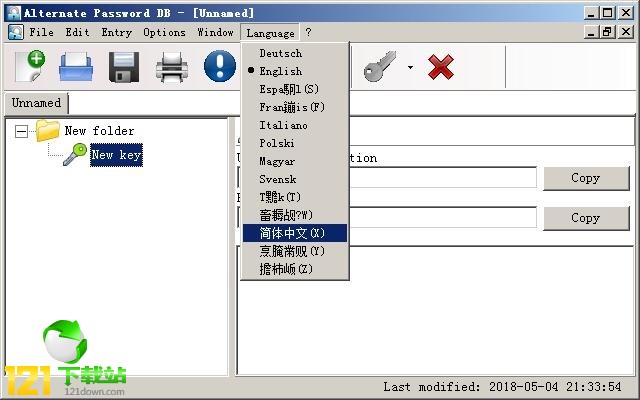Print using the printer toolbar icon
Screen dimensions: 640x400
coord(172,67)
